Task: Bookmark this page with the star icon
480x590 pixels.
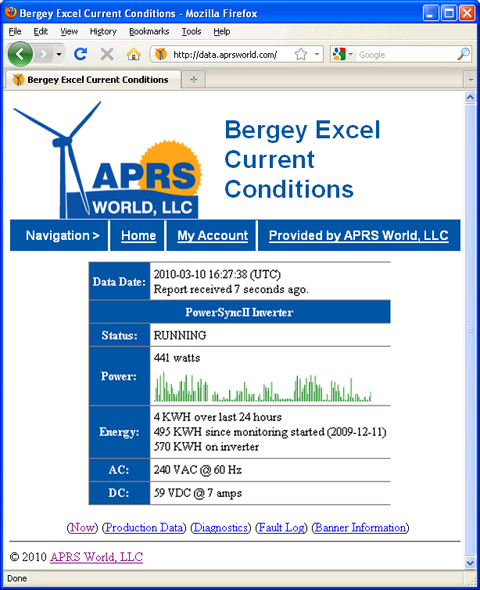Action: [301, 54]
